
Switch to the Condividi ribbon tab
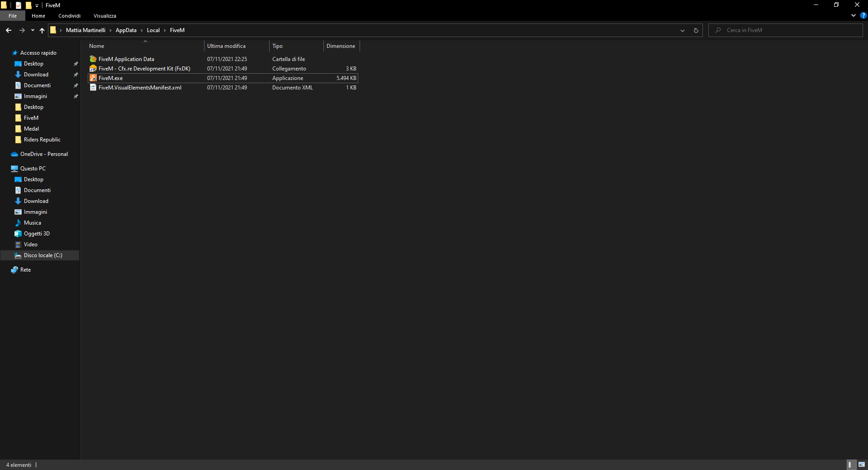(x=69, y=16)
